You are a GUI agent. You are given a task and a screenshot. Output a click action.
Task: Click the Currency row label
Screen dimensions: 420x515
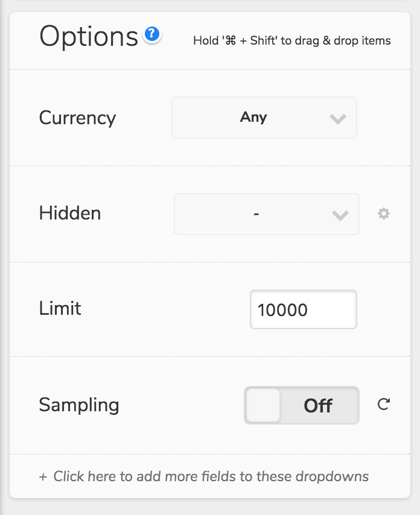78,118
